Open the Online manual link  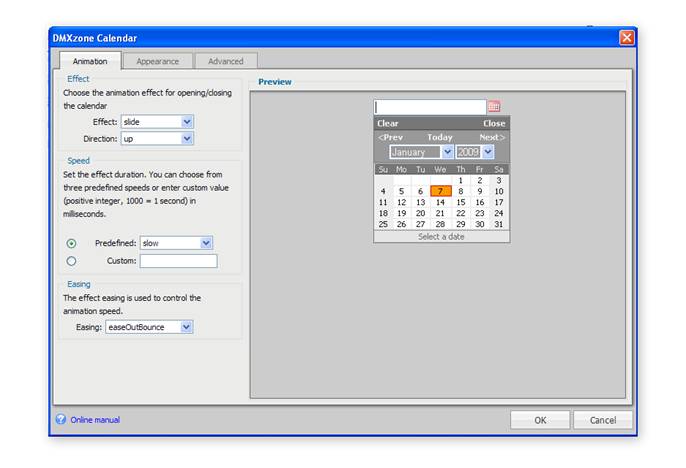(x=95, y=420)
